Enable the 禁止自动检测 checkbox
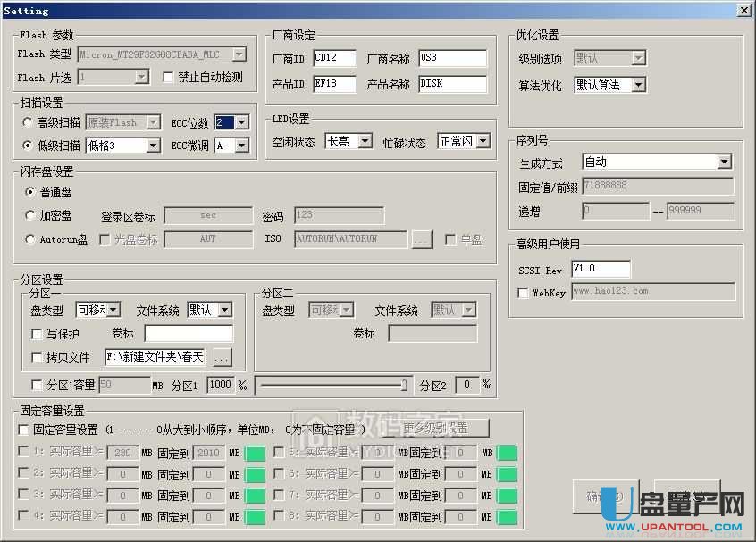This screenshot has height=542, width=756. click(169, 77)
